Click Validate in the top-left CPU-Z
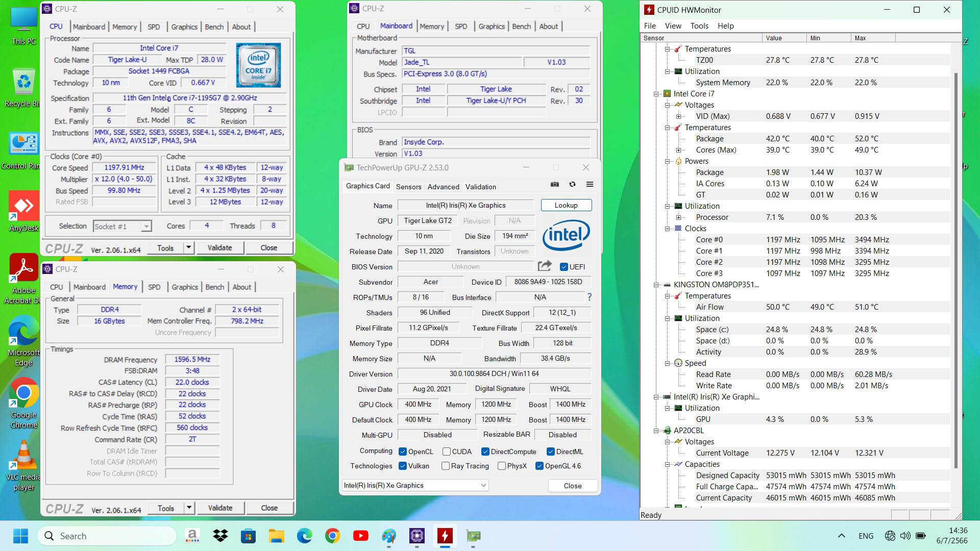 [219, 248]
